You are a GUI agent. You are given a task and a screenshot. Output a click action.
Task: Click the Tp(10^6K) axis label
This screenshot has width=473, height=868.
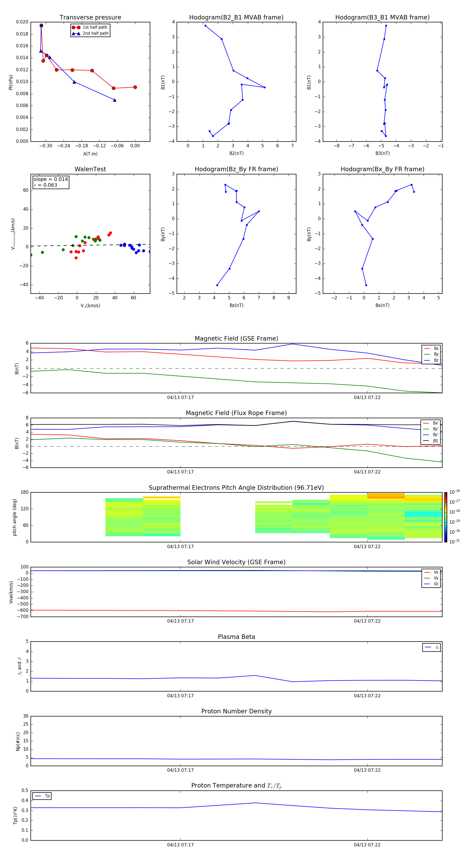(15, 815)
